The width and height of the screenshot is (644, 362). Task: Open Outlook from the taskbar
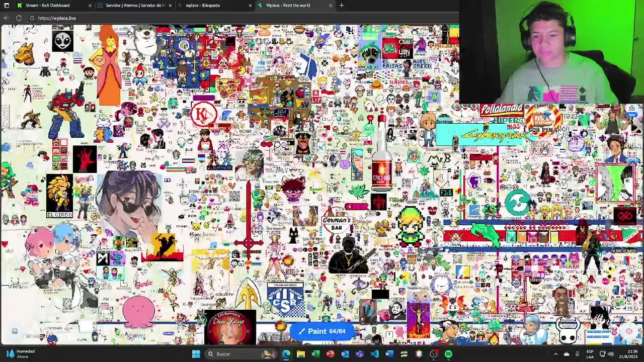[x=345, y=354]
